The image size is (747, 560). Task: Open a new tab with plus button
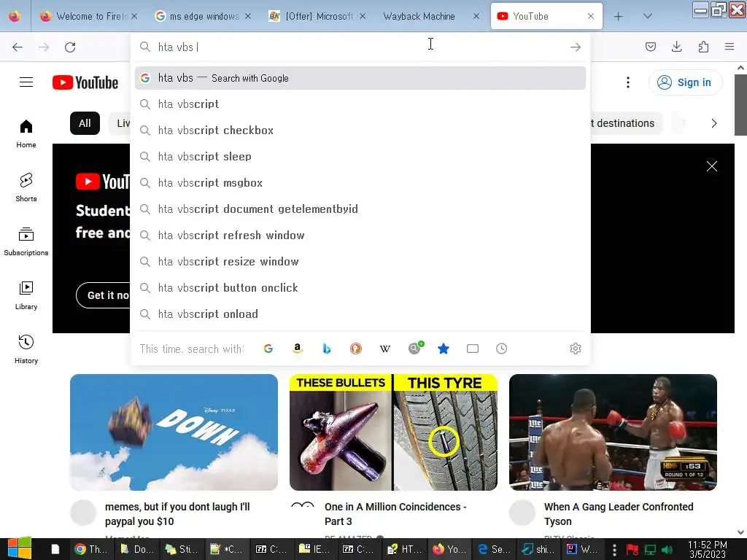(x=619, y=17)
